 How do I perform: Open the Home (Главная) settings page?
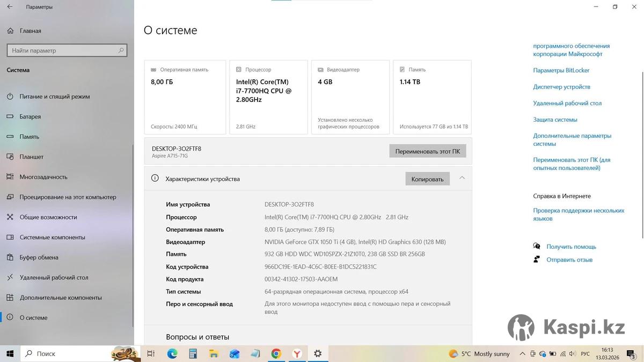(30, 31)
